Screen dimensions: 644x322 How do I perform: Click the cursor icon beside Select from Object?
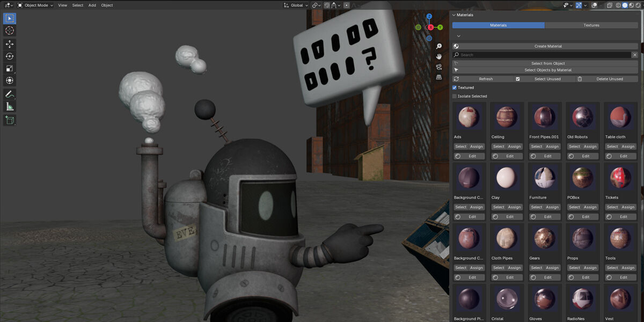click(x=456, y=63)
